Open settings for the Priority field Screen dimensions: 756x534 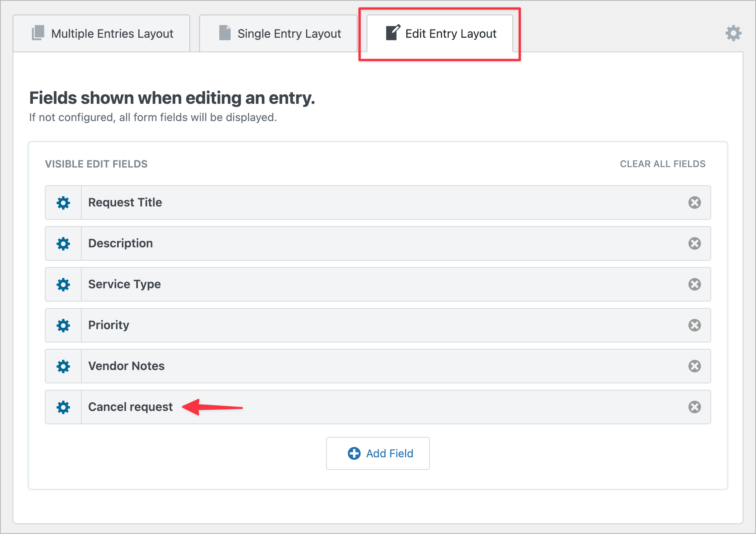coord(63,325)
